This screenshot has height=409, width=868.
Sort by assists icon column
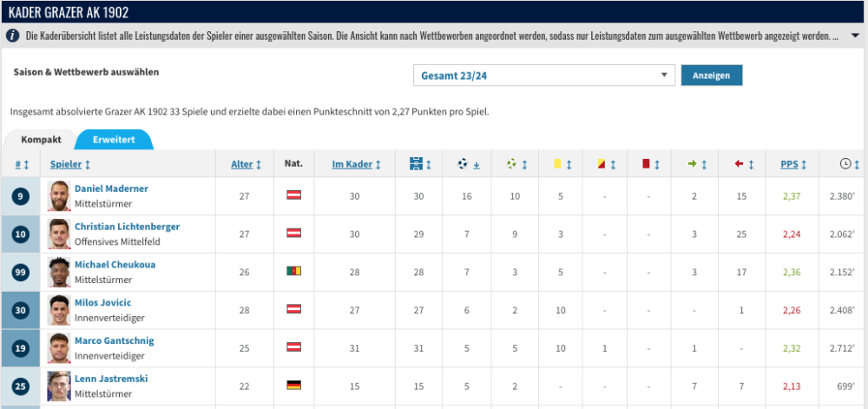pyautogui.click(x=517, y=163)
